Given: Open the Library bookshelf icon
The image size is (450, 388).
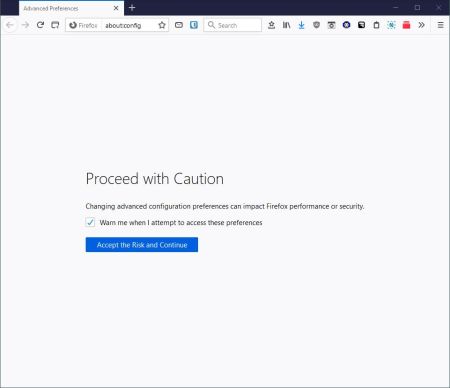Looking at the screenshot, I should click(286, 25).
